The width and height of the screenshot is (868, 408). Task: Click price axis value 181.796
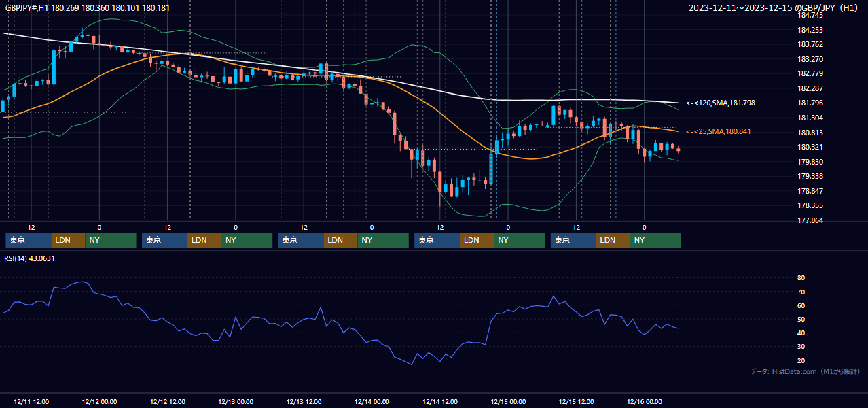pos(810,103)
